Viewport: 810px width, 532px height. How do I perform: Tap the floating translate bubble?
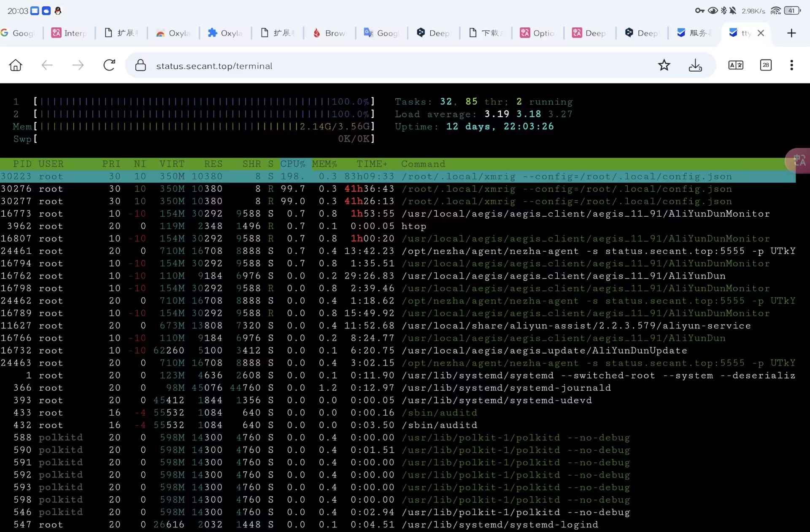[x=798, y=161]
